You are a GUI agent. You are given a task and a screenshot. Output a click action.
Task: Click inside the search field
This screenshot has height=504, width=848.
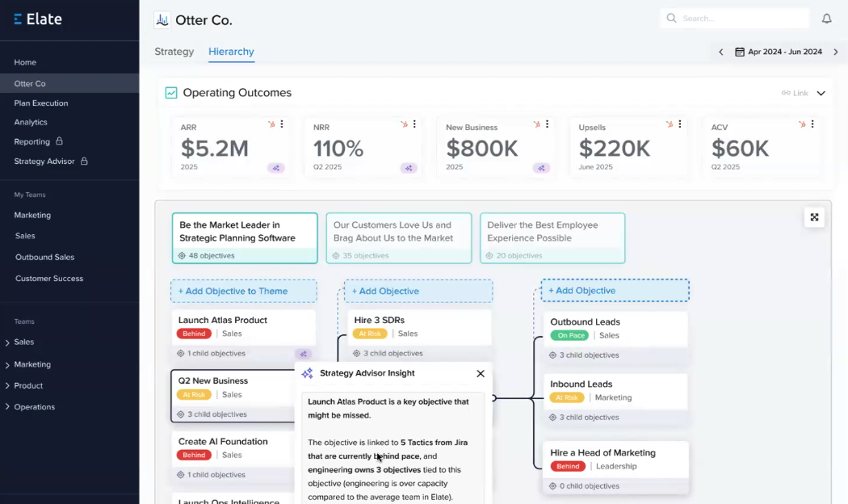click(735, 18)
